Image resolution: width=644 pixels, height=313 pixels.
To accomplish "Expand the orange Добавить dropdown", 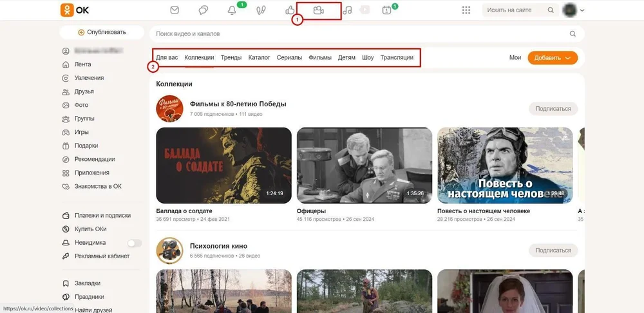I will [553, 58].
